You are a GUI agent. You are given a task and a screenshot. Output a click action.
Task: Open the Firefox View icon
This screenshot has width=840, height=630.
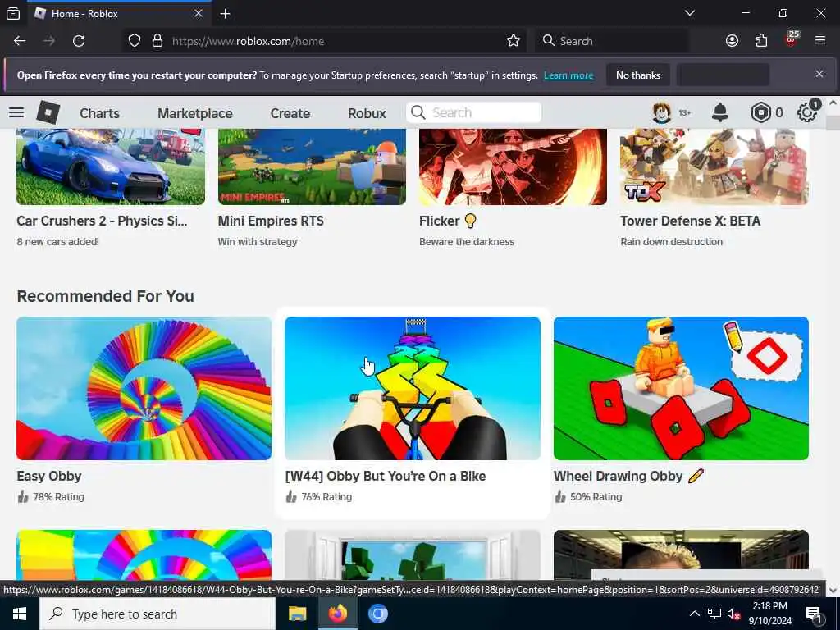coord(13,13)
